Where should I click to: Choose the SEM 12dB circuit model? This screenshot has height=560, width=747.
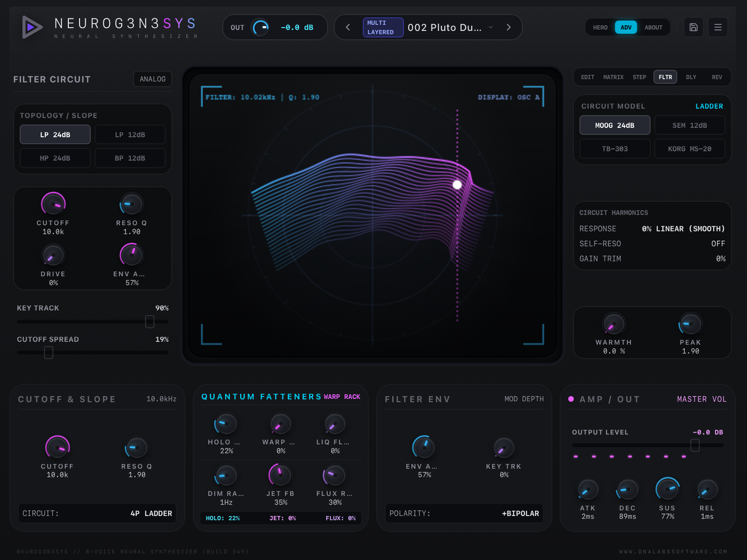(x=690, y=125)
